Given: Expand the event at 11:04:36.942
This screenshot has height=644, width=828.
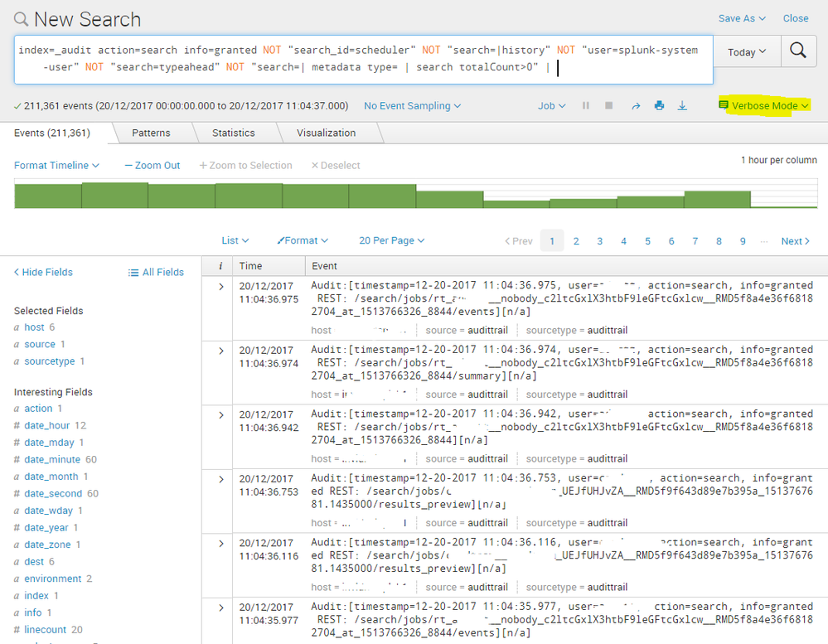Looking at the screenshot, I should pos(221,415).
